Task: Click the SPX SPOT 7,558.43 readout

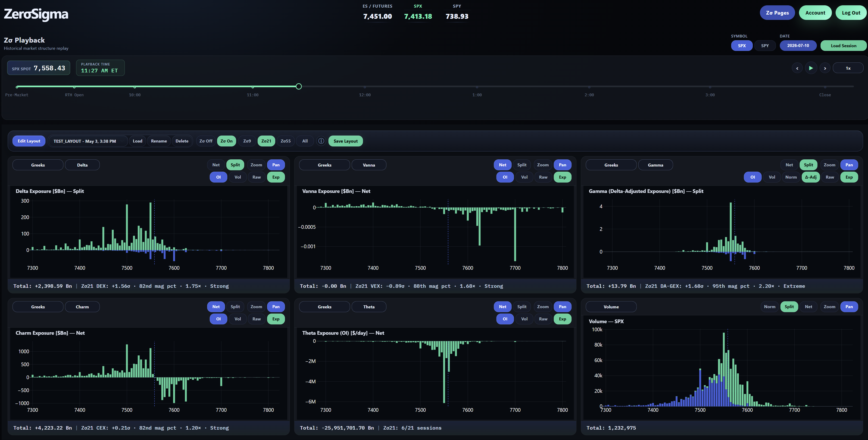Action: (x=38, y=68)
